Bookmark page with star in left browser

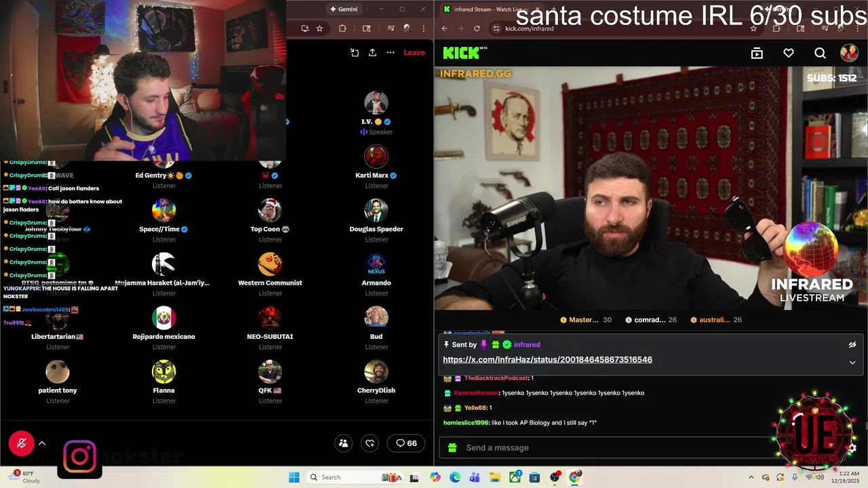coord(319,28)
